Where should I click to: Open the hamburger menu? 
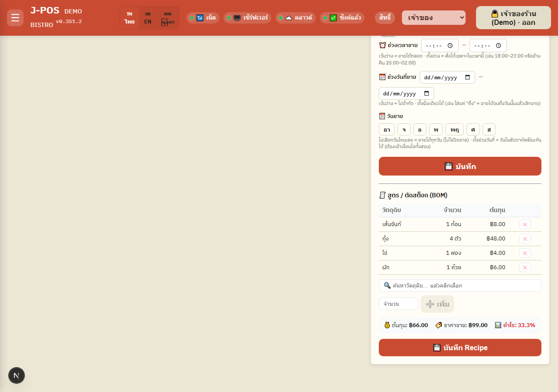coord(15,18)
